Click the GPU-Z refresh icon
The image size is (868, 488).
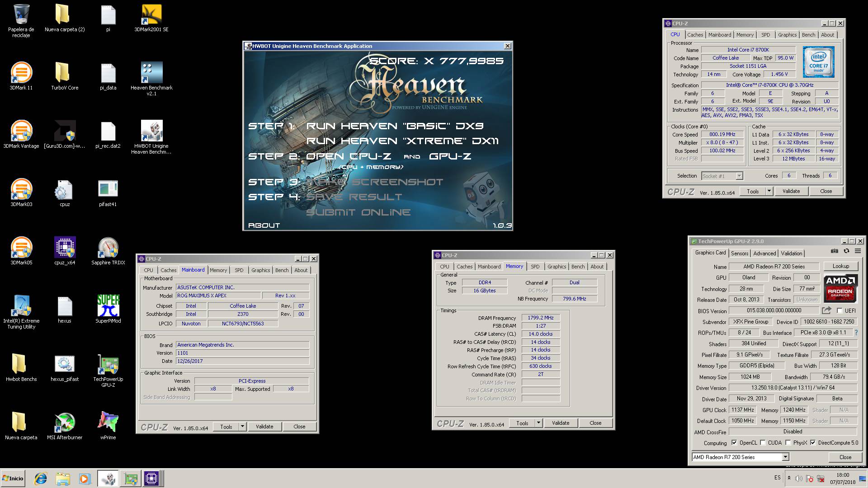[x=846, y=251]
